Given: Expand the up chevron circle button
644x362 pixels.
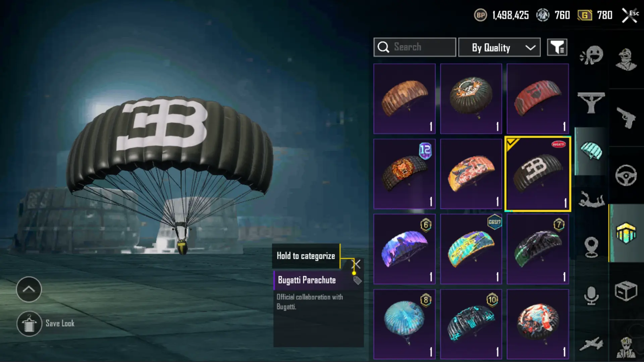Looking at the screenshot, I should coord(29,289).
